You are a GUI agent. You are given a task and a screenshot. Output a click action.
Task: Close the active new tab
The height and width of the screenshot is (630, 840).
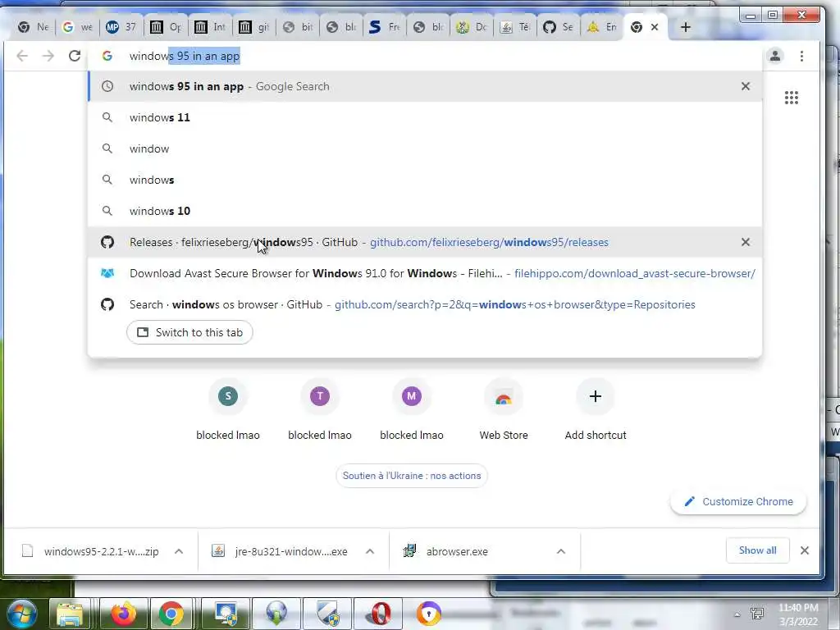654,27
